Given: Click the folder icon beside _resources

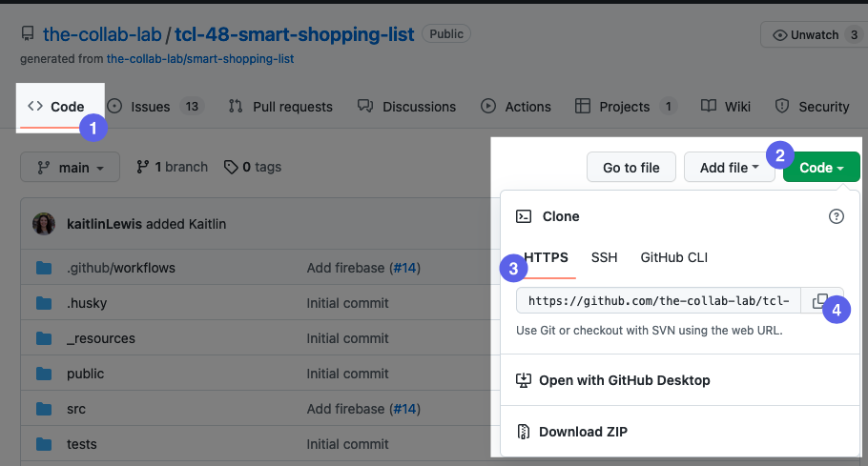Looking at the screenshot, I should 44,339.
